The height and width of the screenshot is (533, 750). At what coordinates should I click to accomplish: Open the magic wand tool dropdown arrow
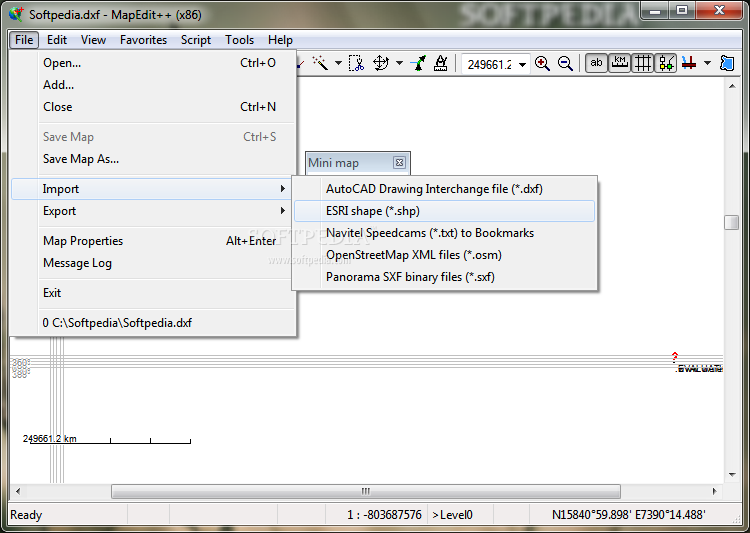pos(338,63)
